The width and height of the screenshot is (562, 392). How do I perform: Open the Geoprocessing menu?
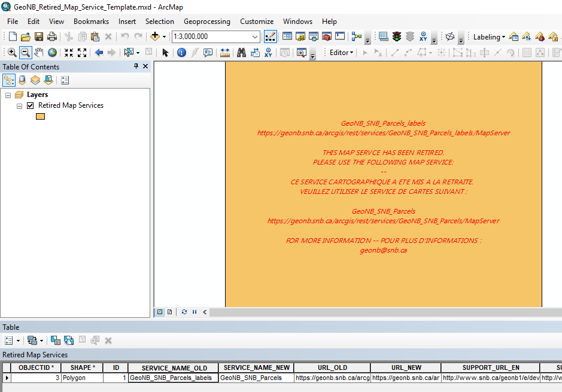pos(207,22)
